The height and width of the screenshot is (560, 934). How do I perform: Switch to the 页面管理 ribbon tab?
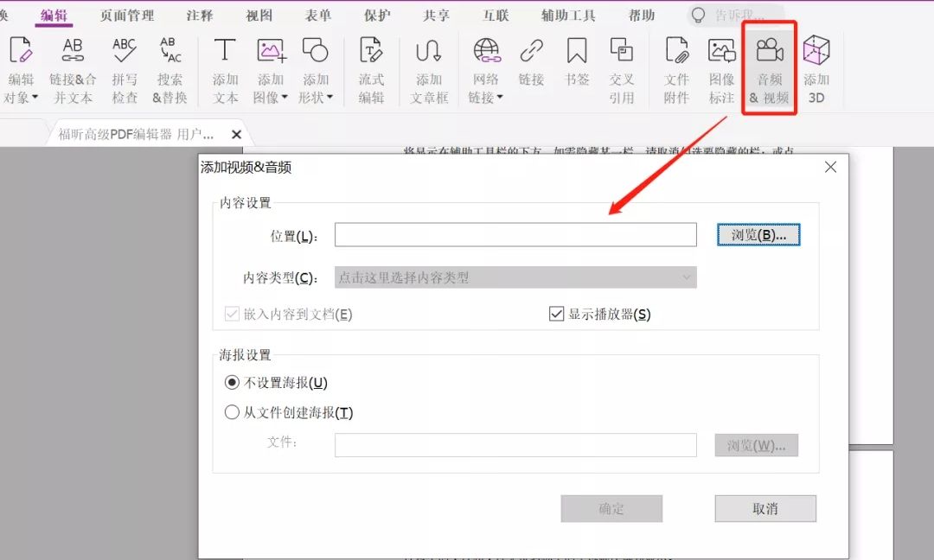tap(127, 15)
